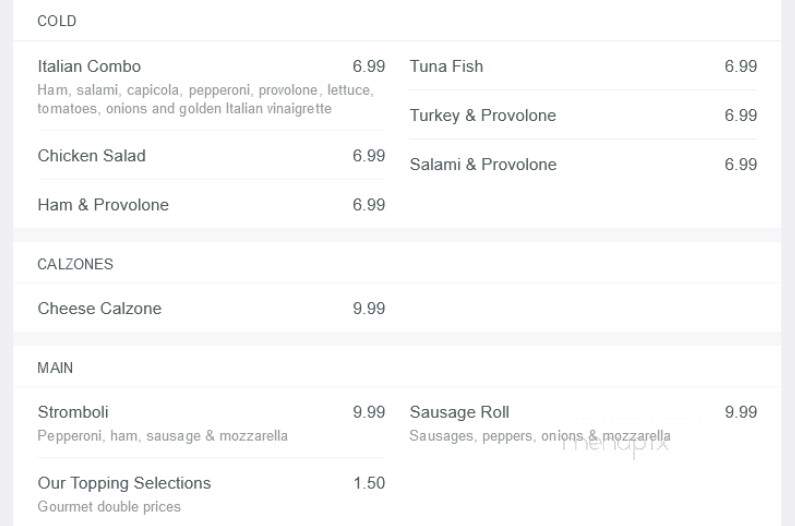
Task: Click the MAIN section heading
Action: 55,368
